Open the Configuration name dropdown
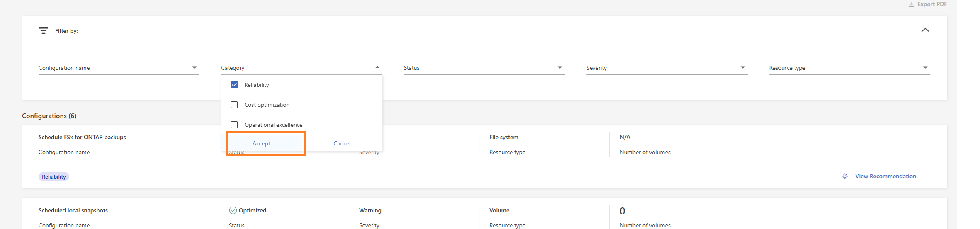980x229 pixels. [119, 68]
